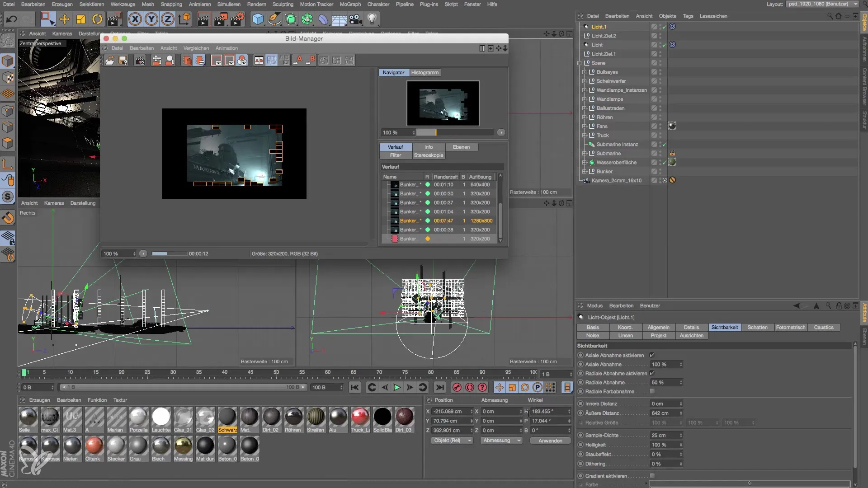Add a cube primitive object
This screenshot has width=868, height=488.
pyautogui.click(x=258, y=19)
